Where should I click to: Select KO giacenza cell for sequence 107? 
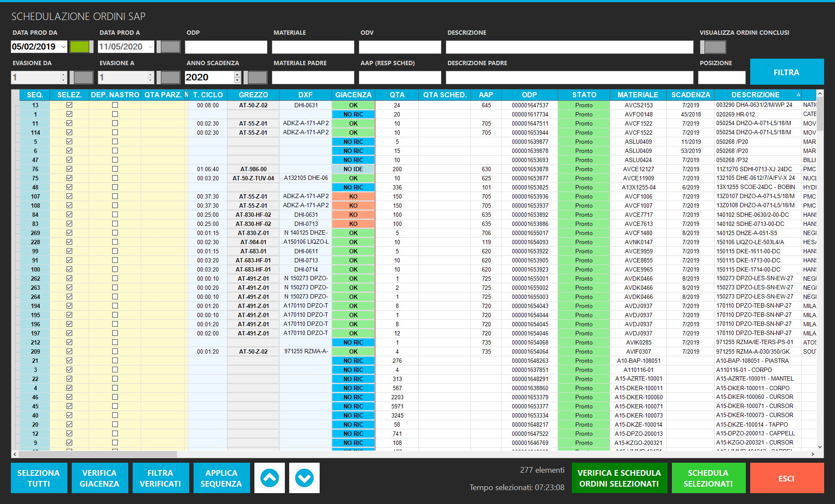point(353,196)
